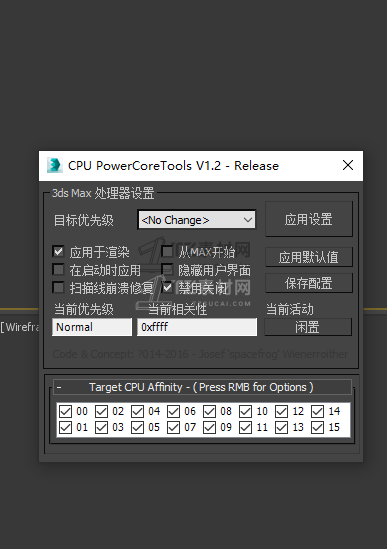The height and width of the screenshot is (549, 387).
Task: Click the Wireframe viewport label behind dialog
Action: click(x=20, y=327)
